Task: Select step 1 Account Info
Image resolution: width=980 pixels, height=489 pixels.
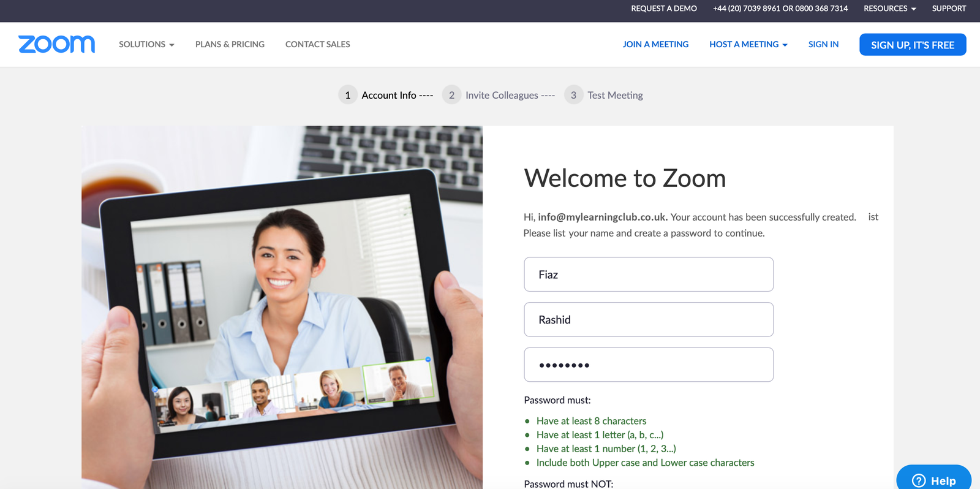Action: coord(386,95)
